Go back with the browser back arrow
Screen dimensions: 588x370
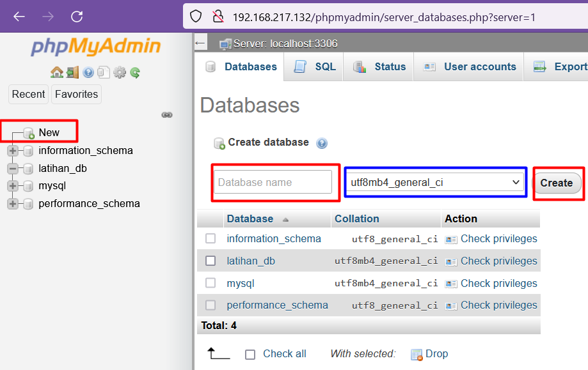[19, 17]
